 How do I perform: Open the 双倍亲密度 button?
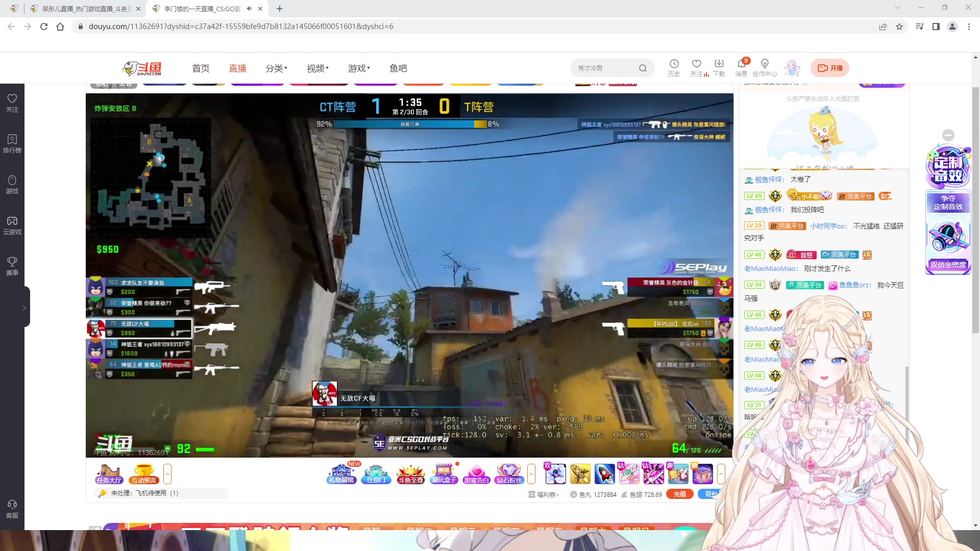coord(948,265)
